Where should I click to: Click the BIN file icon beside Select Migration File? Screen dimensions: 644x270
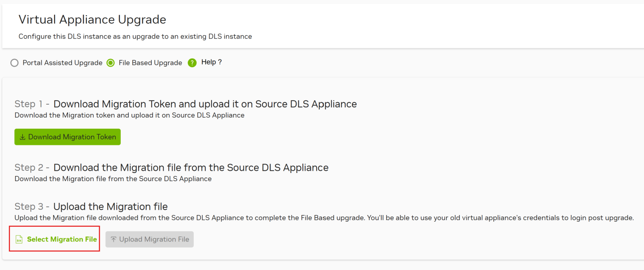[19, 240]
